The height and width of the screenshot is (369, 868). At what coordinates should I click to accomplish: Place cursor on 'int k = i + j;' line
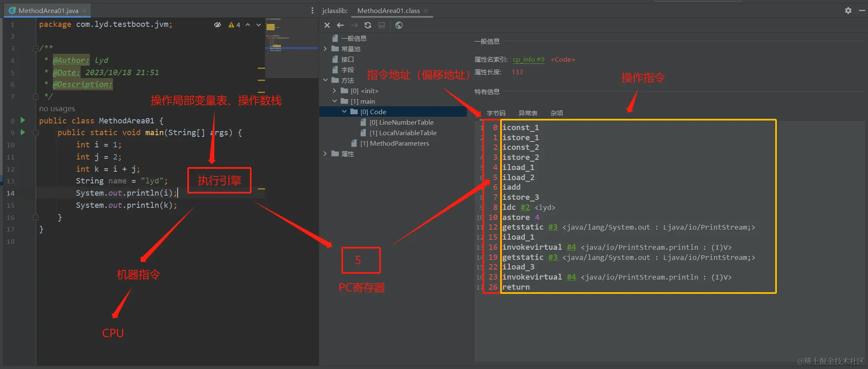tap(108, 169)
